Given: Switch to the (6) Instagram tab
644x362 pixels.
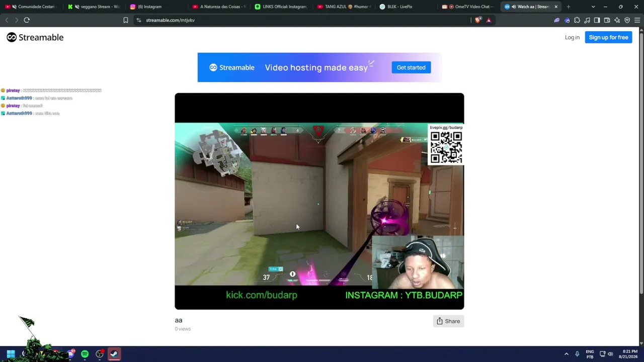Looking at the screenshot, I should (157, 7).
